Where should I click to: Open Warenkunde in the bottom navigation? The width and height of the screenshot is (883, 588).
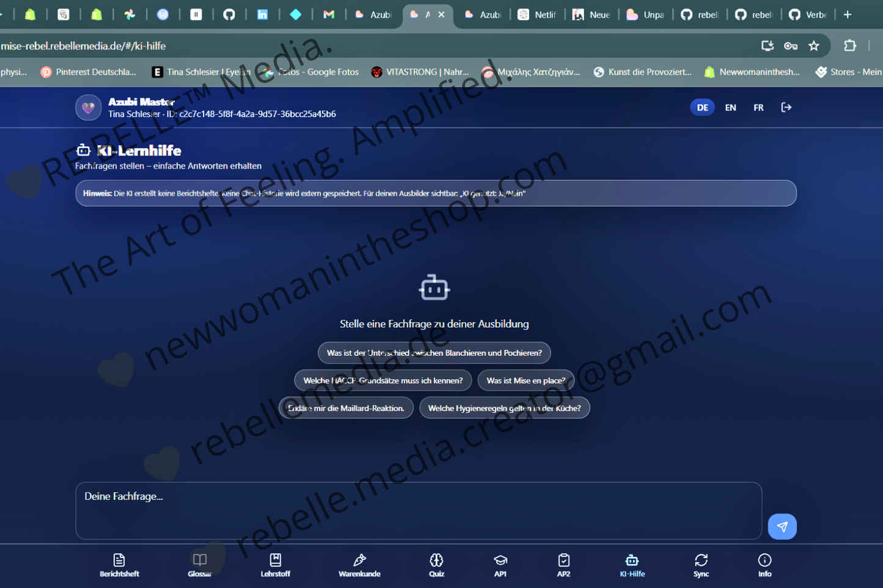click(x=359, y=565)
